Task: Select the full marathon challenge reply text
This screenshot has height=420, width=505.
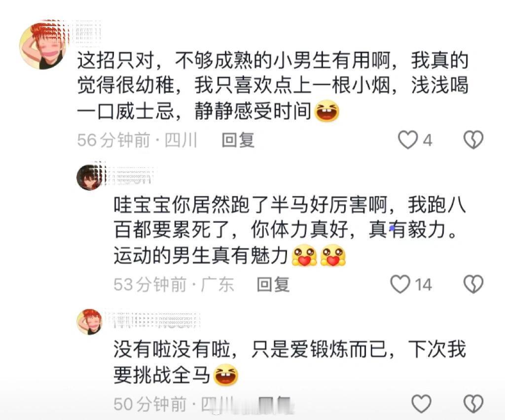Action: point(289,362)
